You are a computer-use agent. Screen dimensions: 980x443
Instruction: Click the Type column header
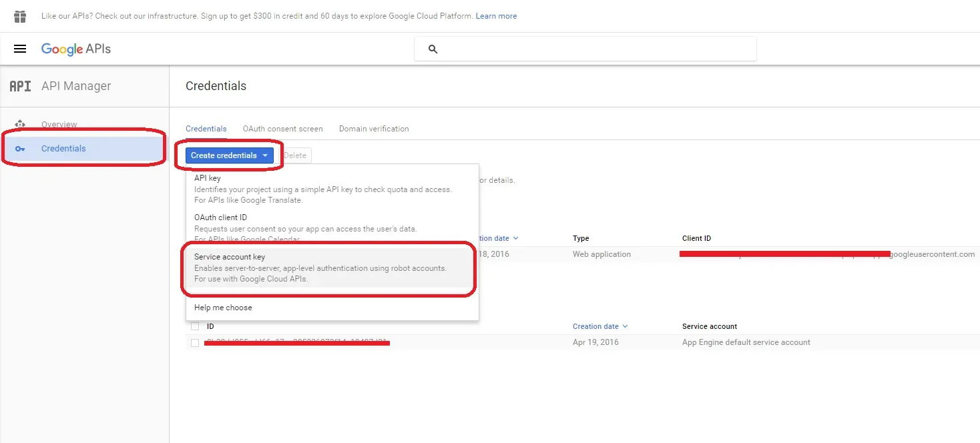coord(581,238)
